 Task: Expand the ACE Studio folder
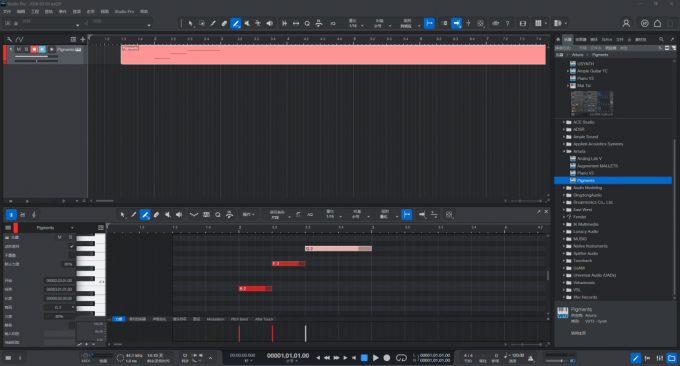(564, 122)
